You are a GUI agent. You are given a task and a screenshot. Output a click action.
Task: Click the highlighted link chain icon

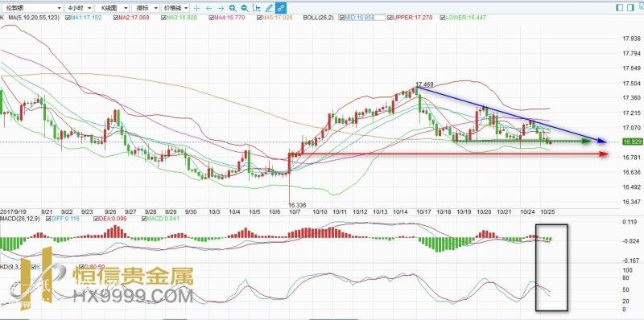[x=281, y=8]
